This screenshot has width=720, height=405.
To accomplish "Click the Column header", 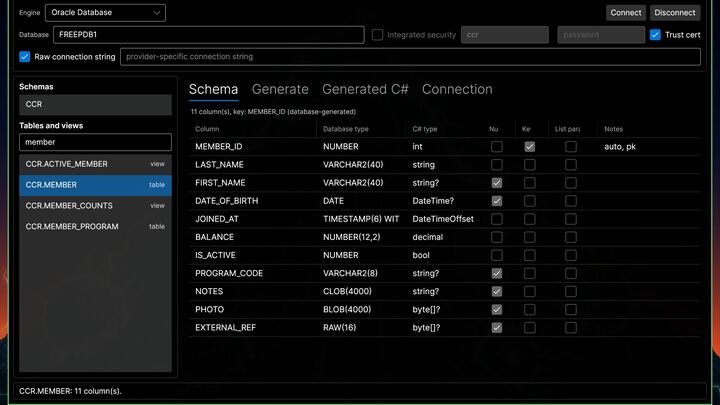I will [x=207, y=129].
